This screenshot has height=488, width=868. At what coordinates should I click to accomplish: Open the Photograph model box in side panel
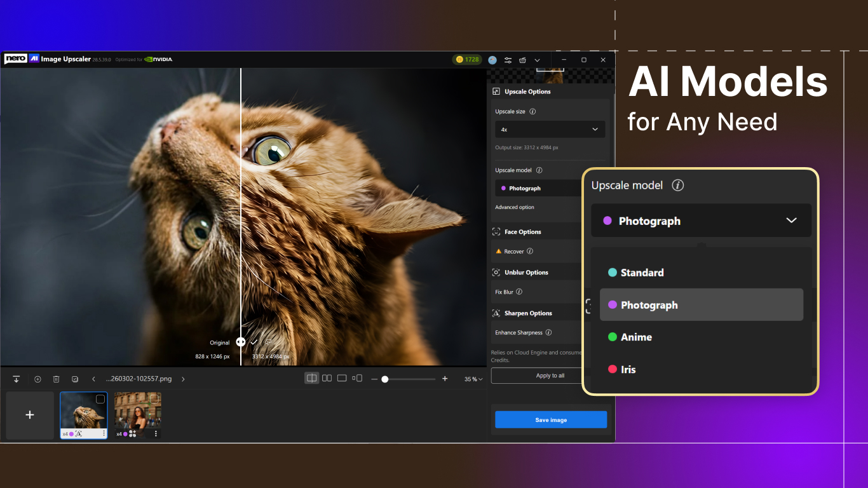pyautogui.click(x=539, y=188)
